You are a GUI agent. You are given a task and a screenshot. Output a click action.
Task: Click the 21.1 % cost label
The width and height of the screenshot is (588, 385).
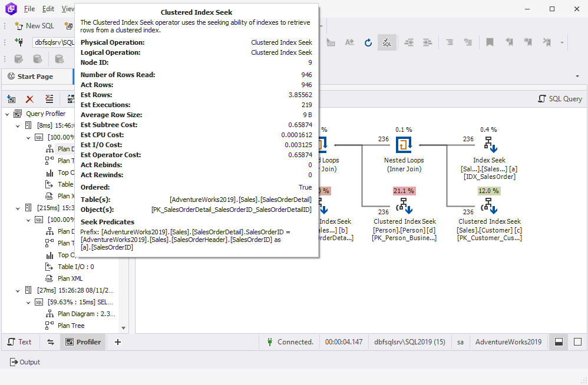[x=404, y=191]
